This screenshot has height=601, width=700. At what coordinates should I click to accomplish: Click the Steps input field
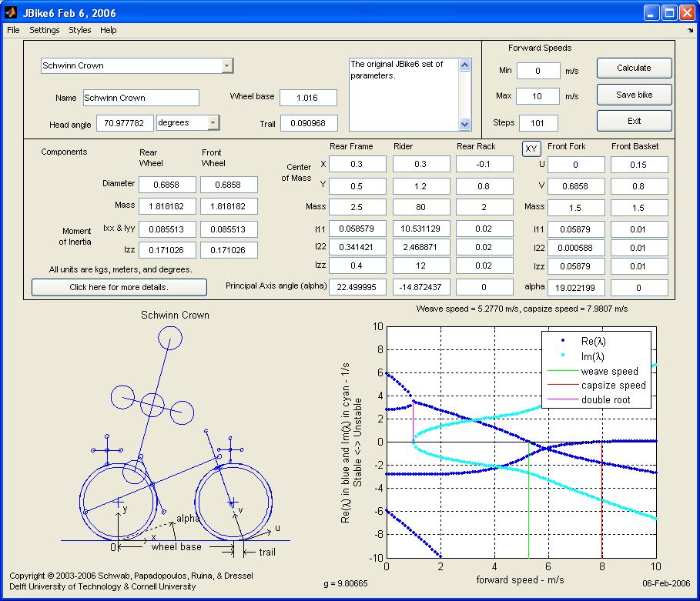(538, 123)
